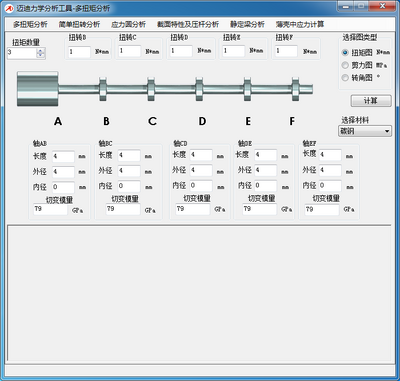Viewport: 400px width, 381px height.
Task: Click the shaft flange above label F
Action: tap(296, 89)
